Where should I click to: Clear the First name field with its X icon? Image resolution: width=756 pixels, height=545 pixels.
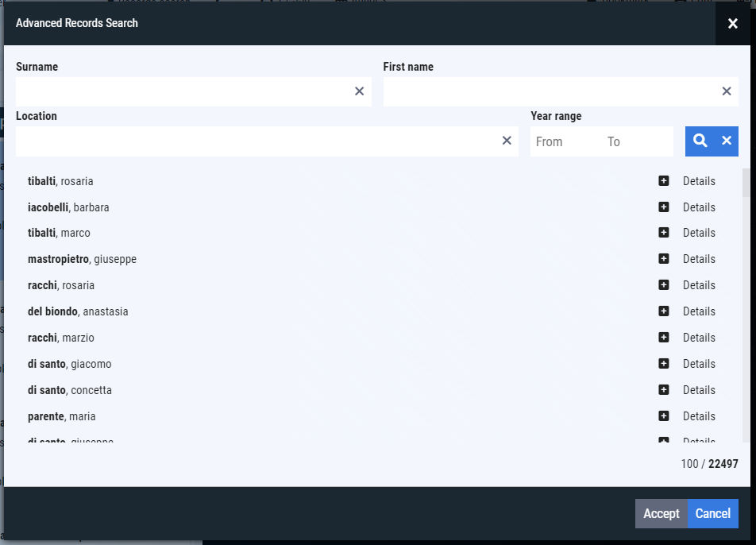726,91
